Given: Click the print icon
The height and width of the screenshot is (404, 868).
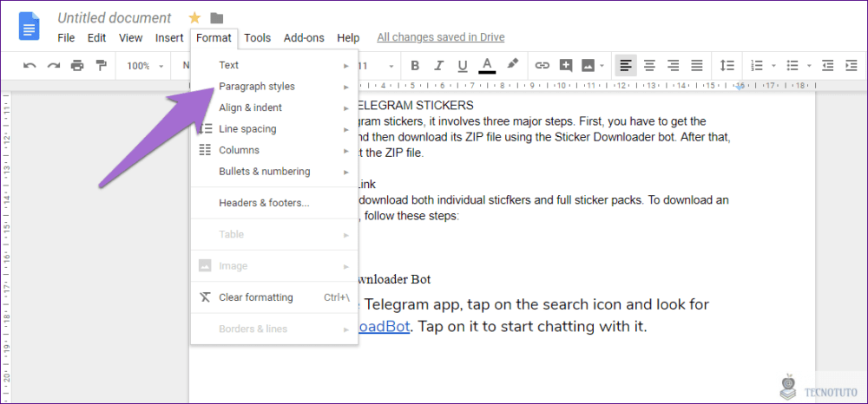Looking at the screenshot, I should (x=77, y=66).
